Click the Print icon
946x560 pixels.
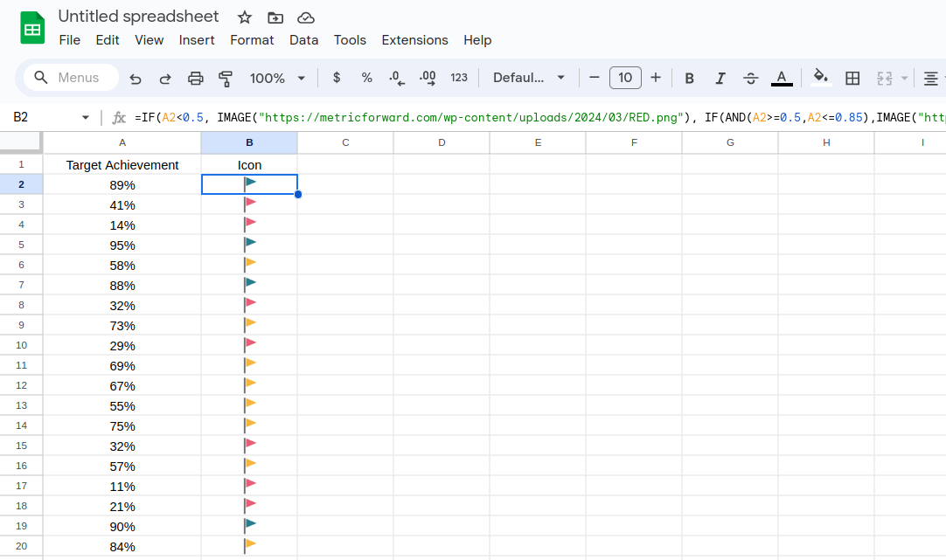coord(195,78)
